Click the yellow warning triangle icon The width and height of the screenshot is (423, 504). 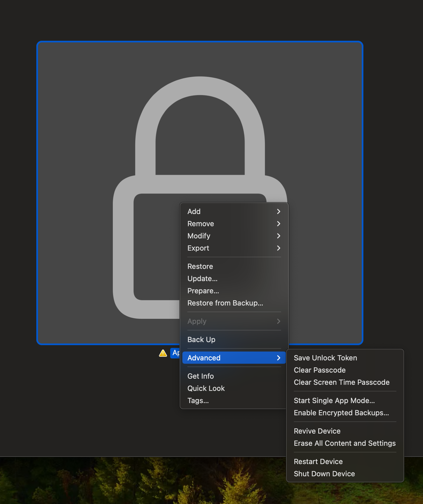(x=163, y=353)
